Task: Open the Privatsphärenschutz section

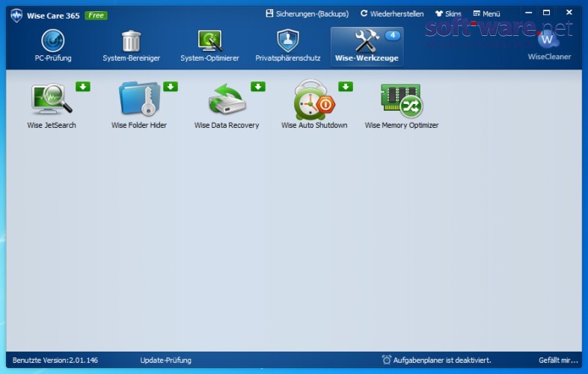Action: tap(287, 46)
